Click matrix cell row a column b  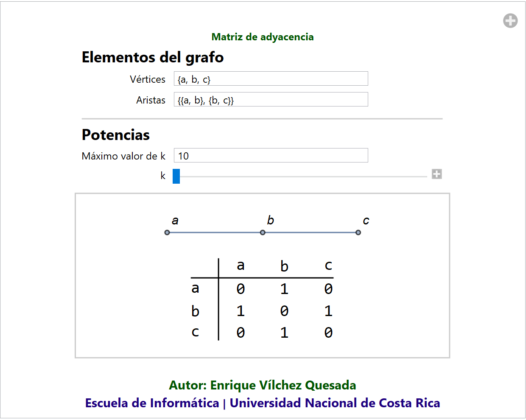coord(284,289)
